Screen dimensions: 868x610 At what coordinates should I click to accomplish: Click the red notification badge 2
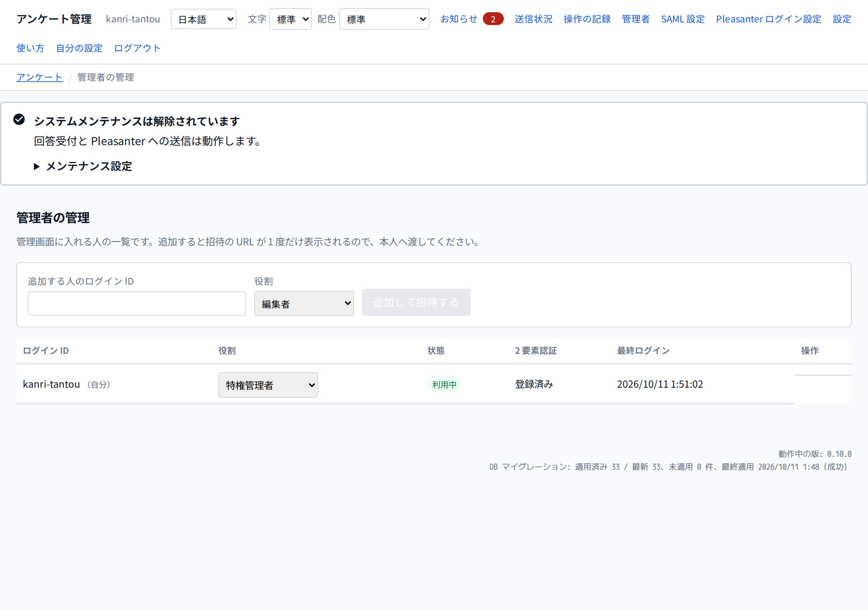coord(493,19)
